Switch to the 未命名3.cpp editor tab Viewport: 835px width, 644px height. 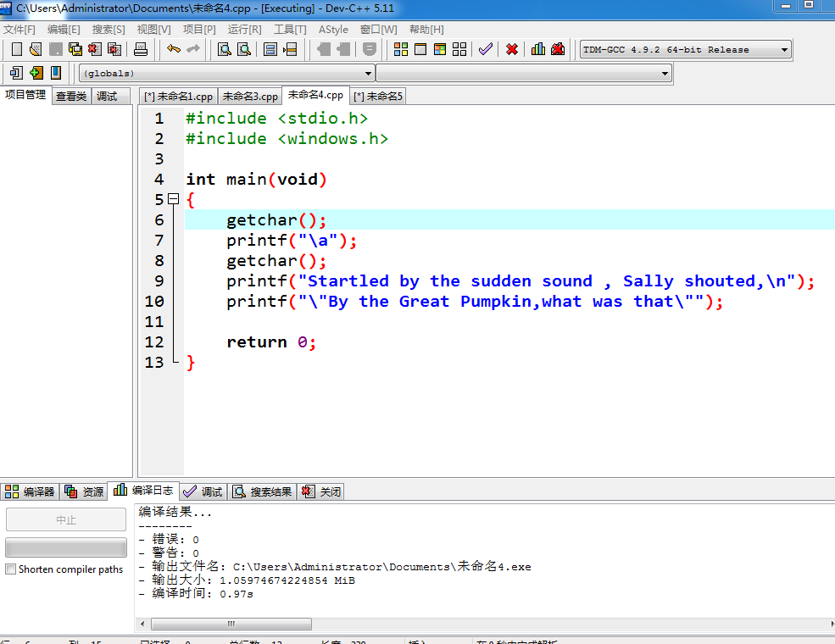pos(250,97)
